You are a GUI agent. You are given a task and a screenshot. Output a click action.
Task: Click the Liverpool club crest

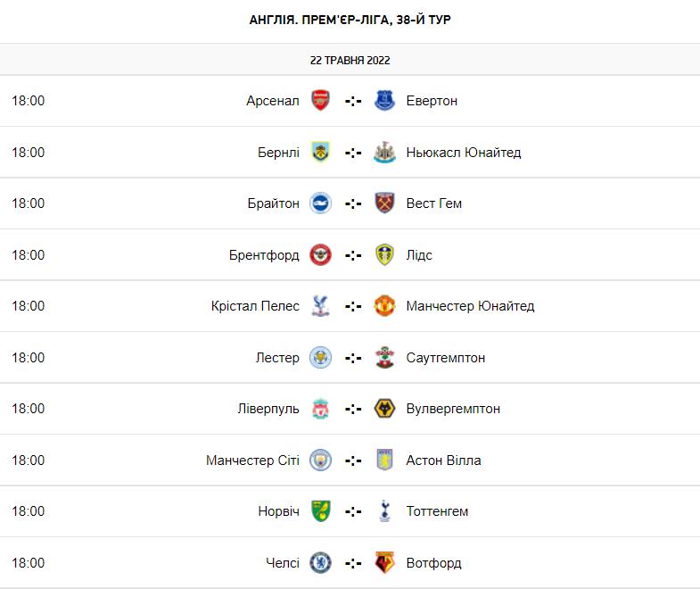point(320,409)
